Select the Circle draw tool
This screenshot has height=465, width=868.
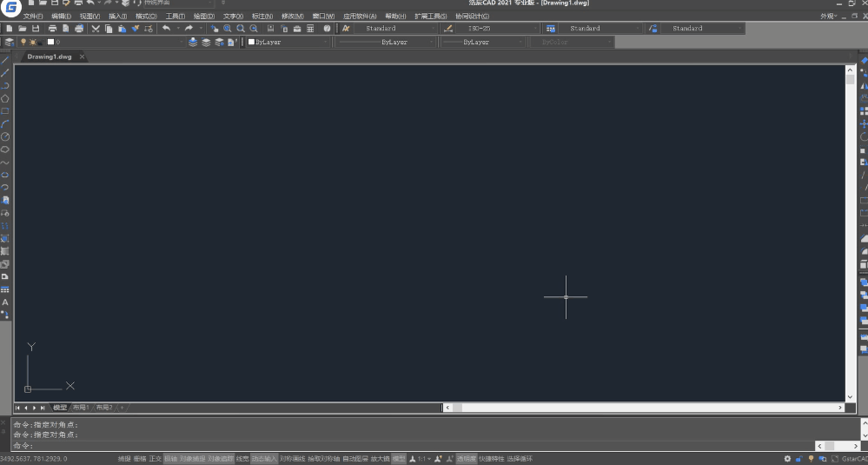tap(5, 136)
